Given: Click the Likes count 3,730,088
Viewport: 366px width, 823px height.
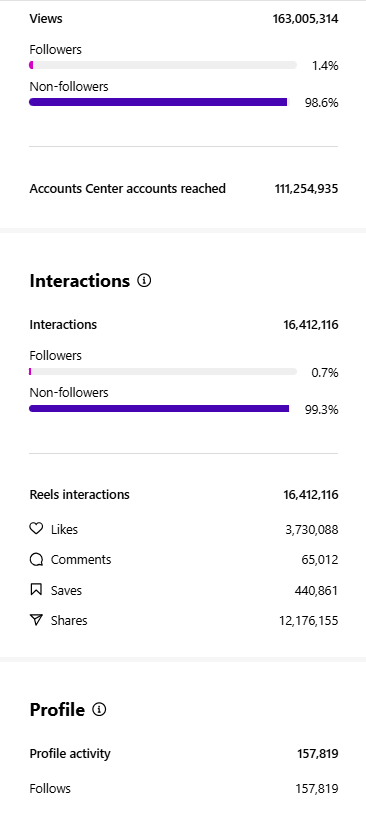Looking at the screenshot, I should 312,530.
